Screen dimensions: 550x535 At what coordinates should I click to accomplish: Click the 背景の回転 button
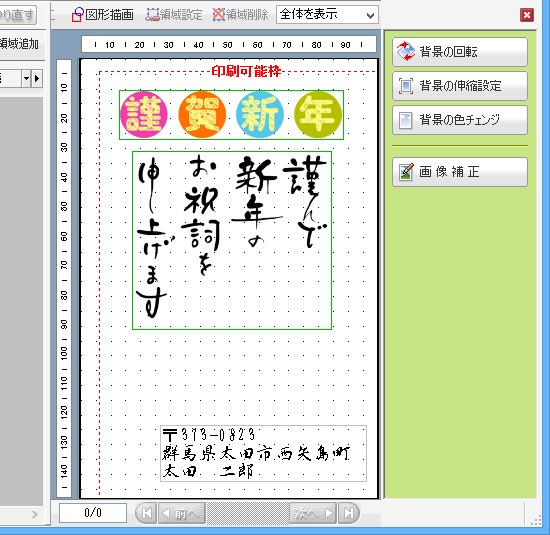(x=460, y=52)
